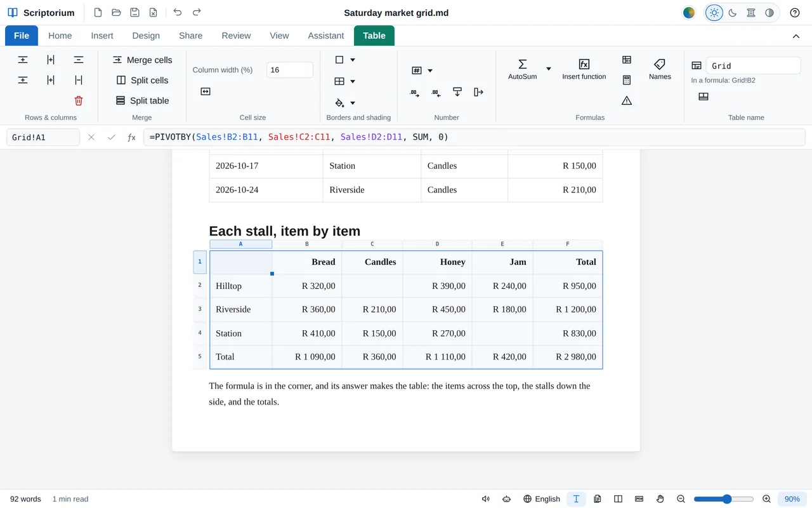This screenshot has height=508, width=812.
Task: Click the save disk icon
Action: pyautogui.click(x=134, y=13)
